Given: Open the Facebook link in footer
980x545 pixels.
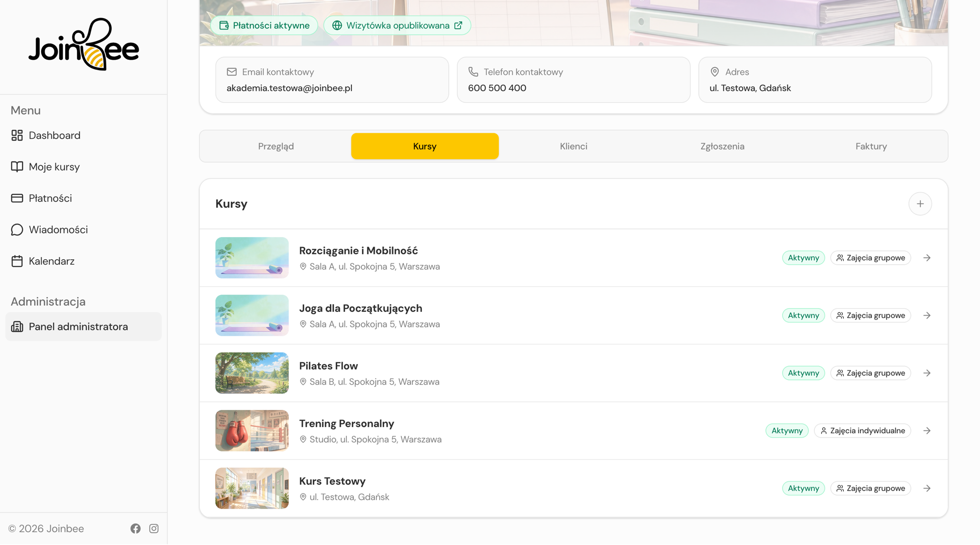Looking at the screenshot, I should tap(136, 528).
